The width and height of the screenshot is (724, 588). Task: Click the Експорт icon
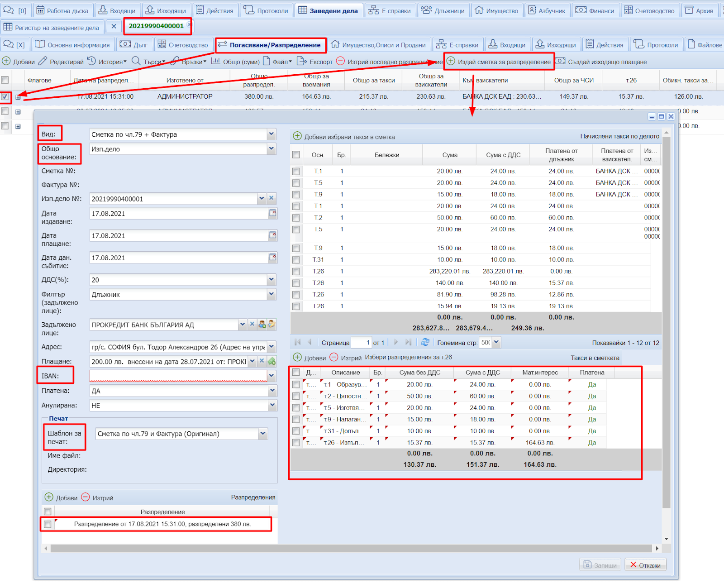click(x=302, y=61)
